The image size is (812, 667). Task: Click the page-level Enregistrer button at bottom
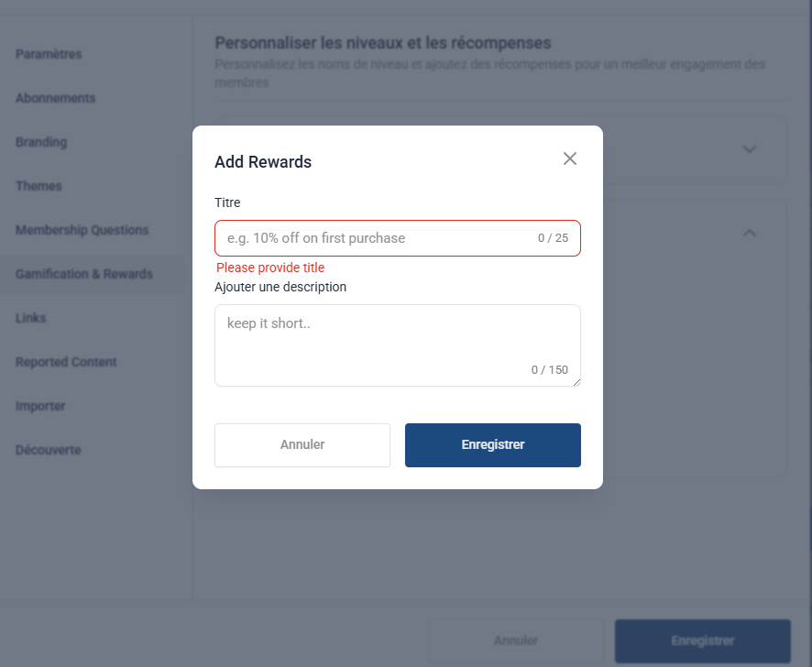(x=702, y=640)
